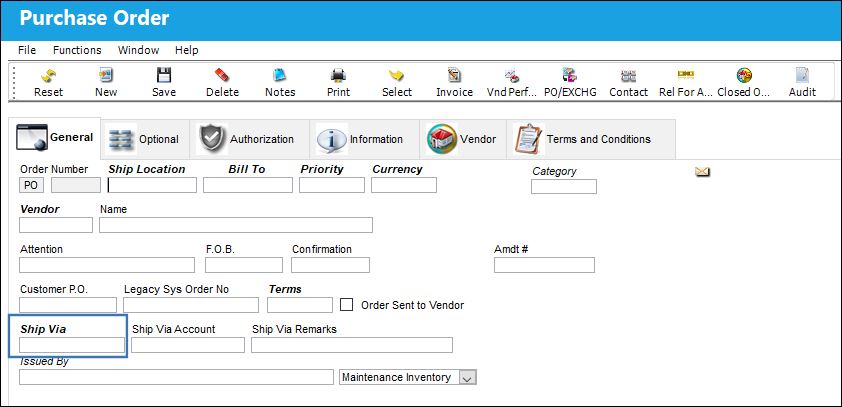842x407 pixels.
Task: Click the Customer P.O. input field
Action: click(68, 305)
